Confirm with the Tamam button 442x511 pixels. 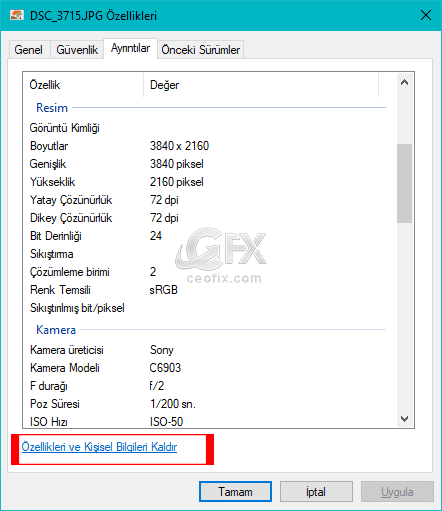[x=235, y=492]
